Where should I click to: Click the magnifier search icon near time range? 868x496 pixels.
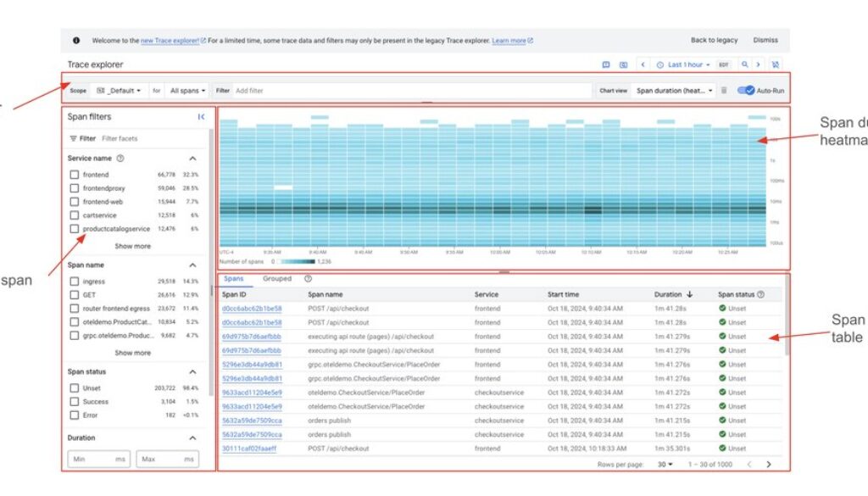coord(744,64)
